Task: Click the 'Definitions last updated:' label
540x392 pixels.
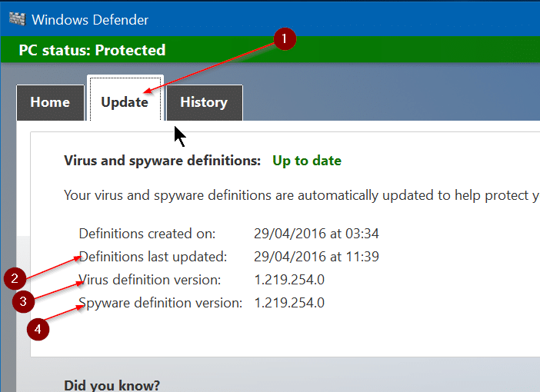Action: (x=153, y=257)
